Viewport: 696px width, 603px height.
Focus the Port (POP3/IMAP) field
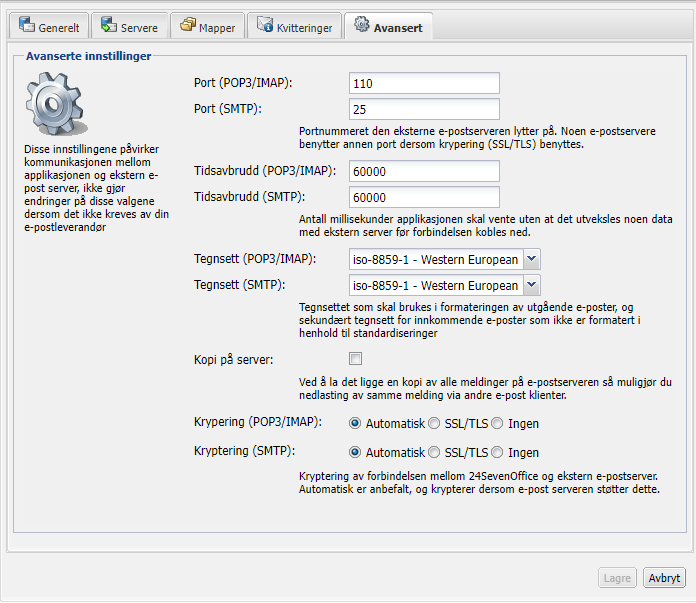(424, 83)
